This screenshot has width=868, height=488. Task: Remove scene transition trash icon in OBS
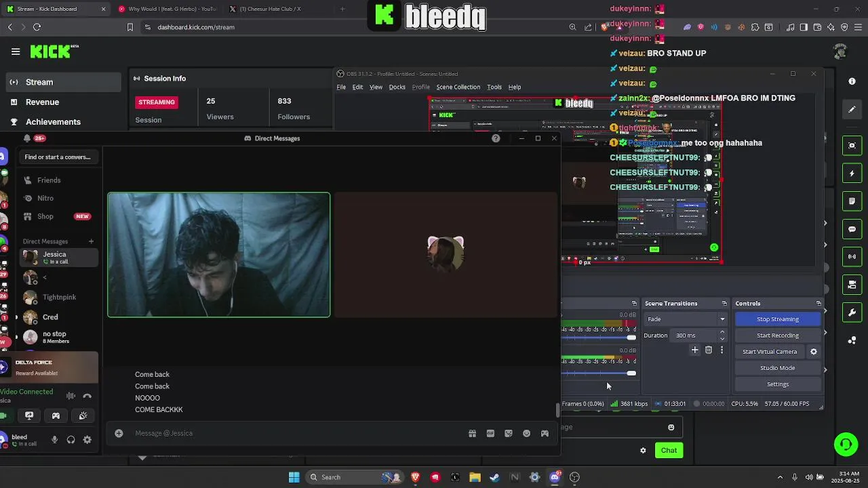tap(709, 350)
